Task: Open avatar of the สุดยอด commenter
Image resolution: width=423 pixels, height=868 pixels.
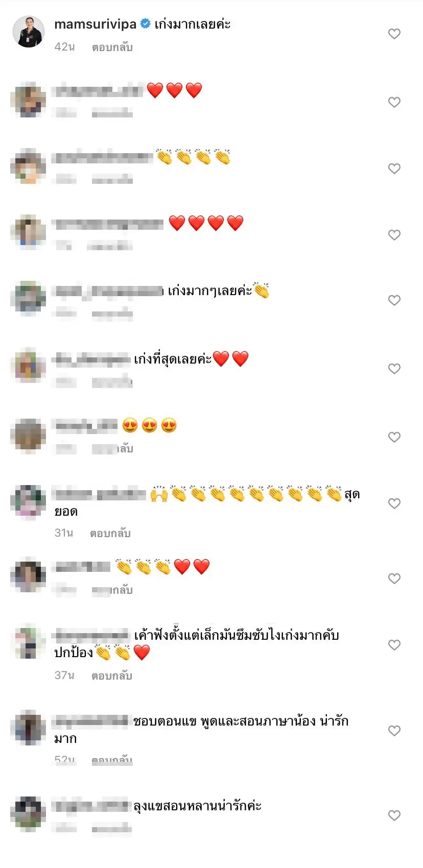Action: 29,501
